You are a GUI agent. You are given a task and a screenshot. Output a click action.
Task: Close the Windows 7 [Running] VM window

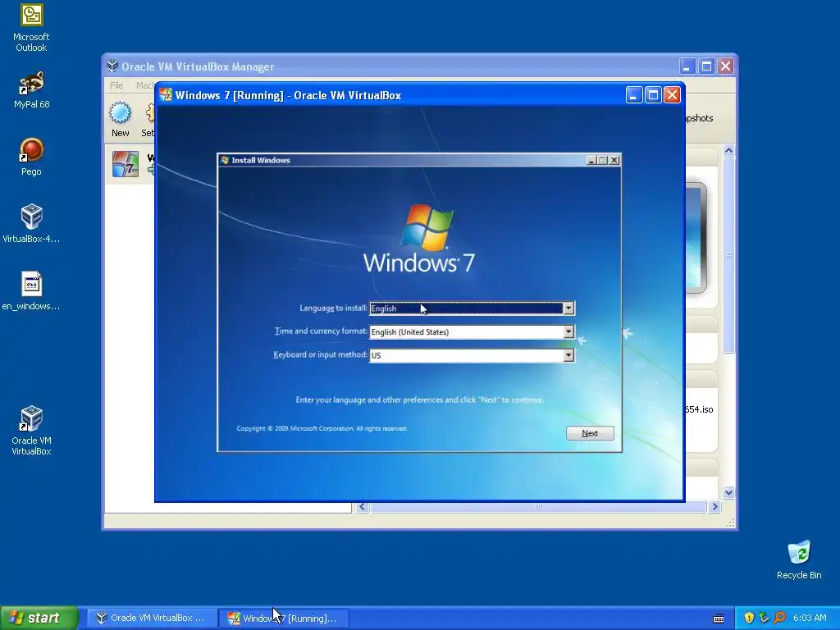pos(673,95)
